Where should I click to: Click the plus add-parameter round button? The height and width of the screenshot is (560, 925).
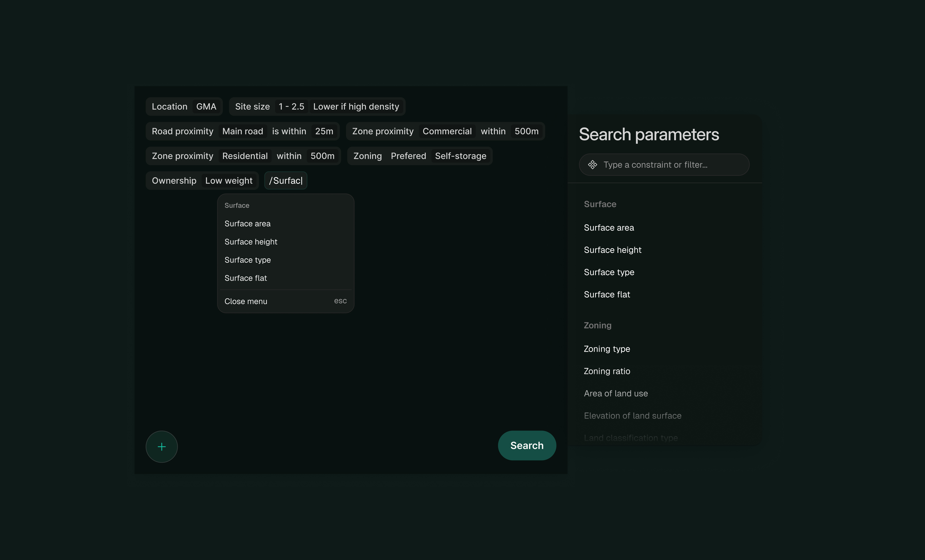click(x=161, y=446)
